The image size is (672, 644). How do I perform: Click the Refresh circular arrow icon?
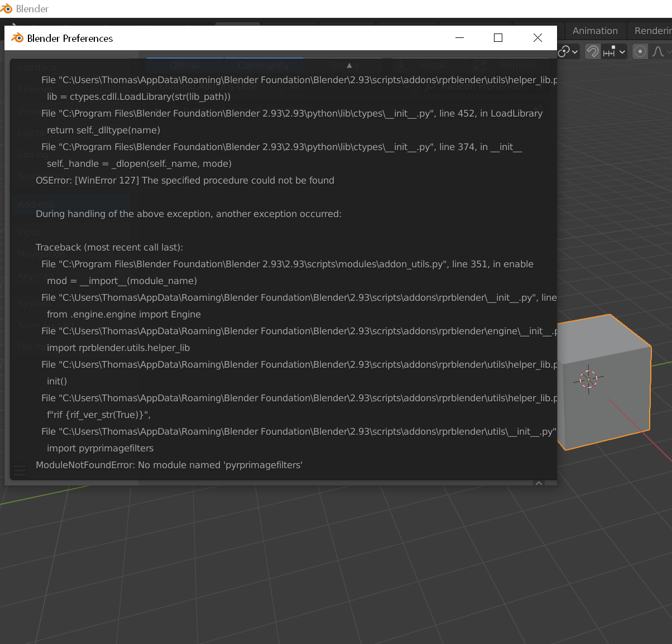479,65
